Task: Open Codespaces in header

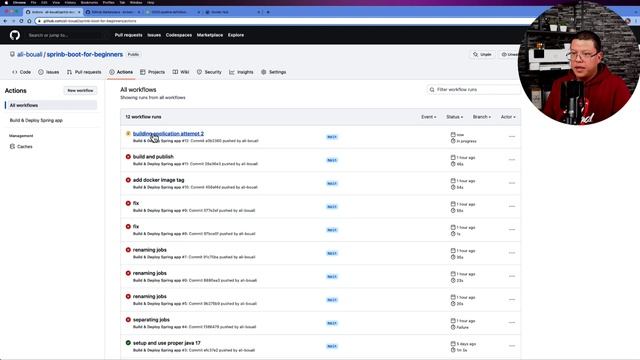Action: coord(179,35)
